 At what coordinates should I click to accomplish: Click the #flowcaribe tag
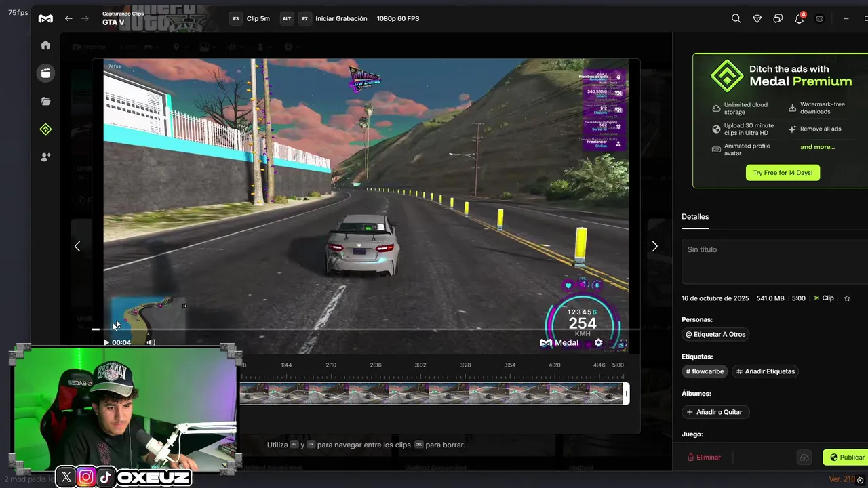coord(705,371)
